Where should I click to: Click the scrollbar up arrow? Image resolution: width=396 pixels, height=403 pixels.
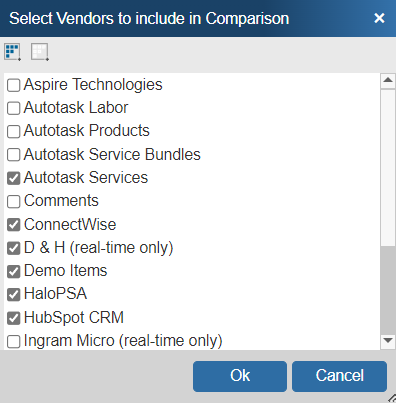[388, 80]
